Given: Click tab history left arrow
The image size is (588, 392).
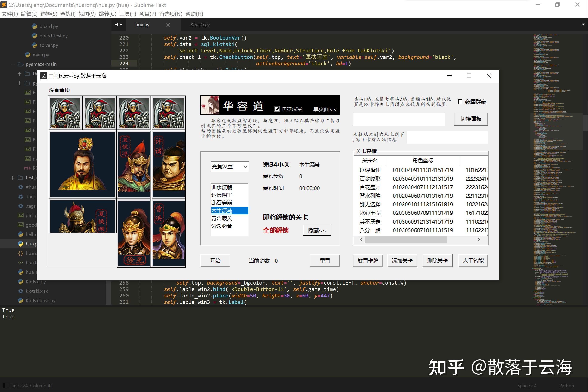Looking at the screenshot, I should click(116, 24).
